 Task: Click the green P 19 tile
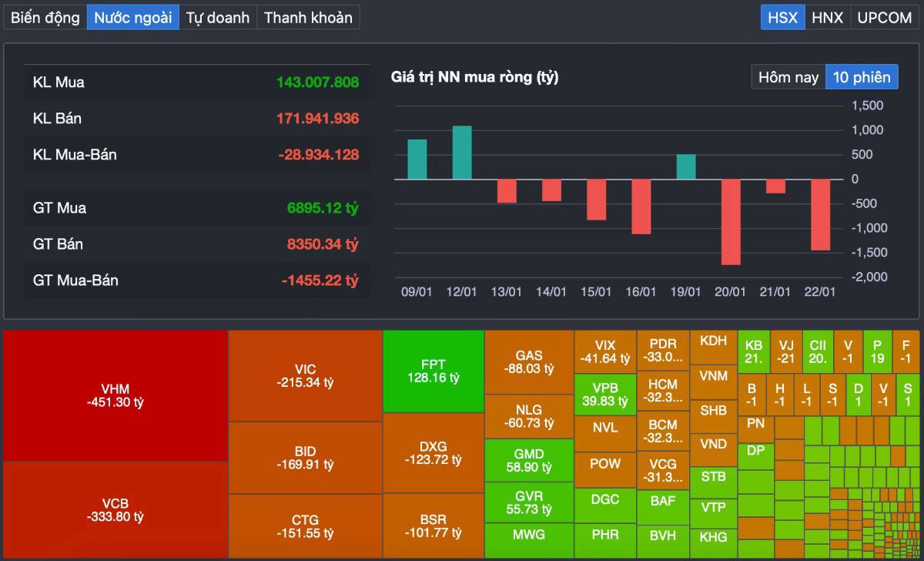(877, 352)
